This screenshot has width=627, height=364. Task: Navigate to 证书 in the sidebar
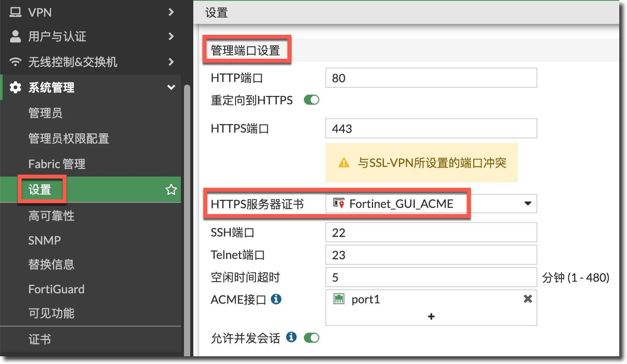39,339
